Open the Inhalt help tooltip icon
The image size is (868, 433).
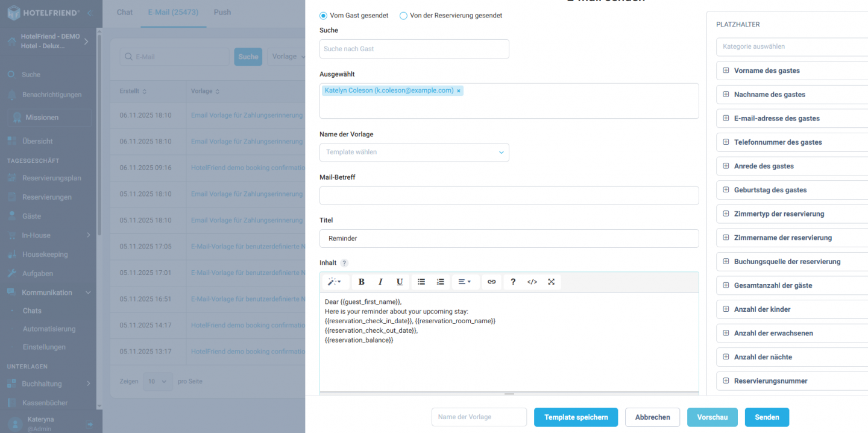[343, 262]
